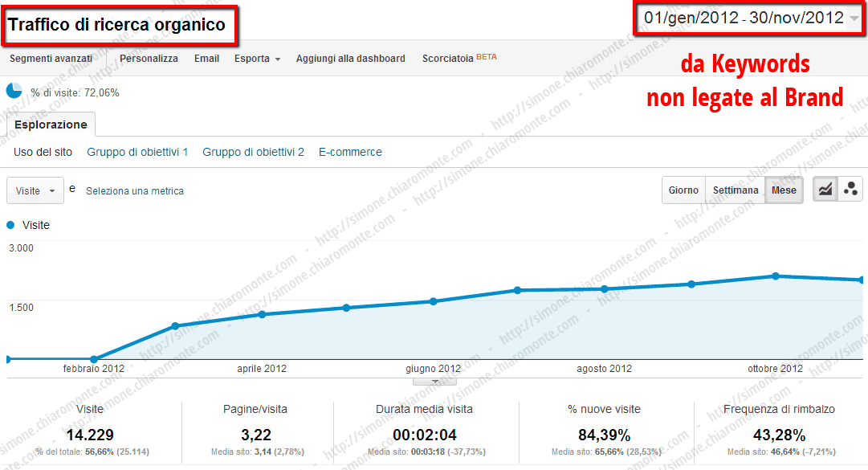Screen dimensions: 868x470
Task: Click the blue Visite legend dot
Action: pos(10,225)
